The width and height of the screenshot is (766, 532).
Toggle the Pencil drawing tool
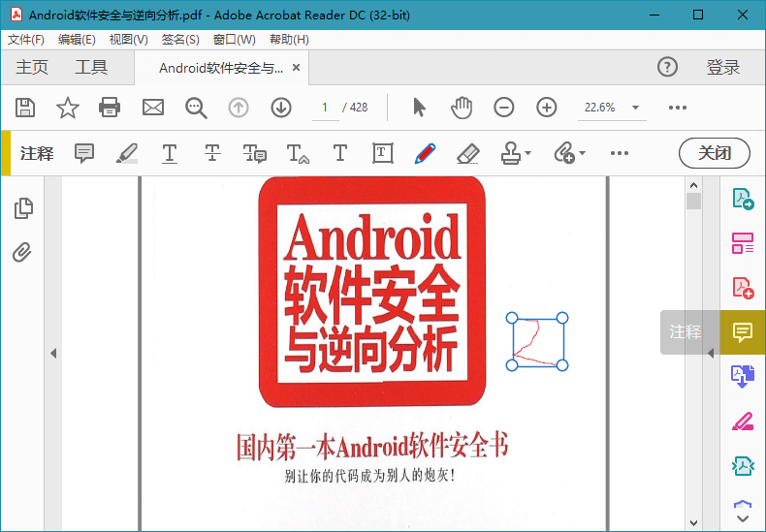click(425, 153)
